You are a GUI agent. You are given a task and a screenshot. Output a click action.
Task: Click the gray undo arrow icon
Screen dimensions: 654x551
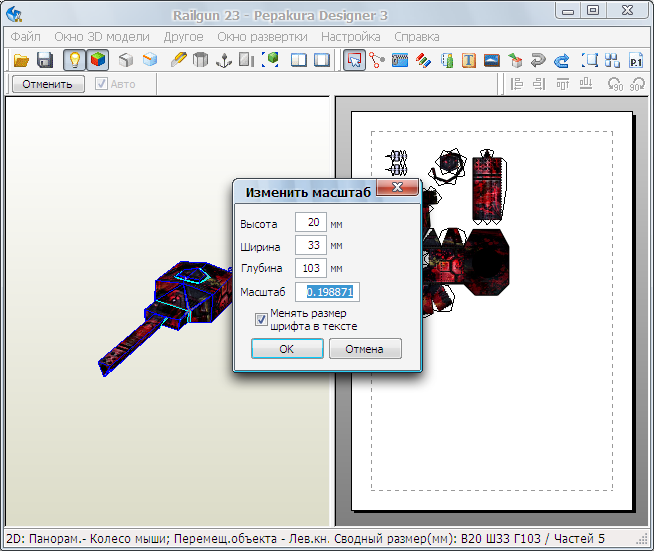tap(538, 60)
